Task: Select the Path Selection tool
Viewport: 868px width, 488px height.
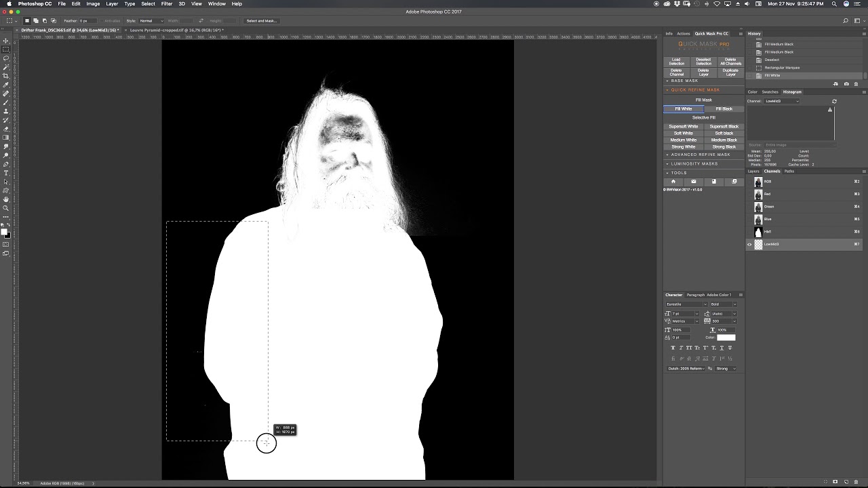Action: point(6,182)
